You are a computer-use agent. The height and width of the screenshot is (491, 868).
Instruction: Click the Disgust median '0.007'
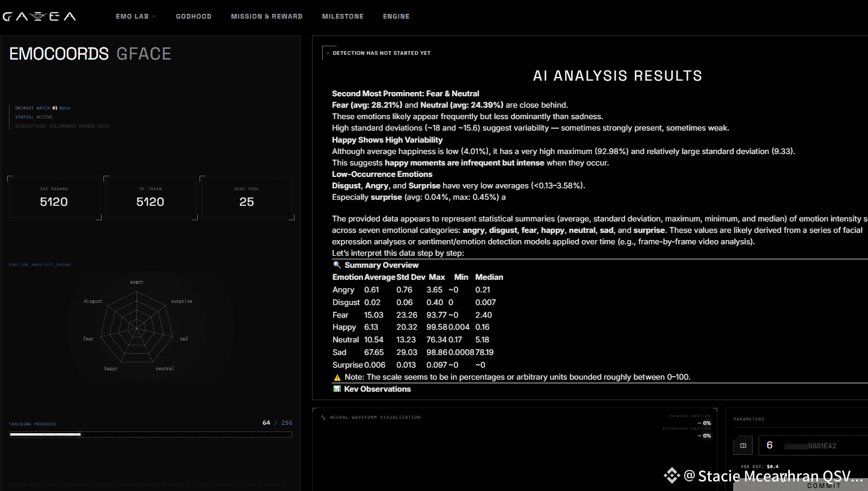click(486, 303)
